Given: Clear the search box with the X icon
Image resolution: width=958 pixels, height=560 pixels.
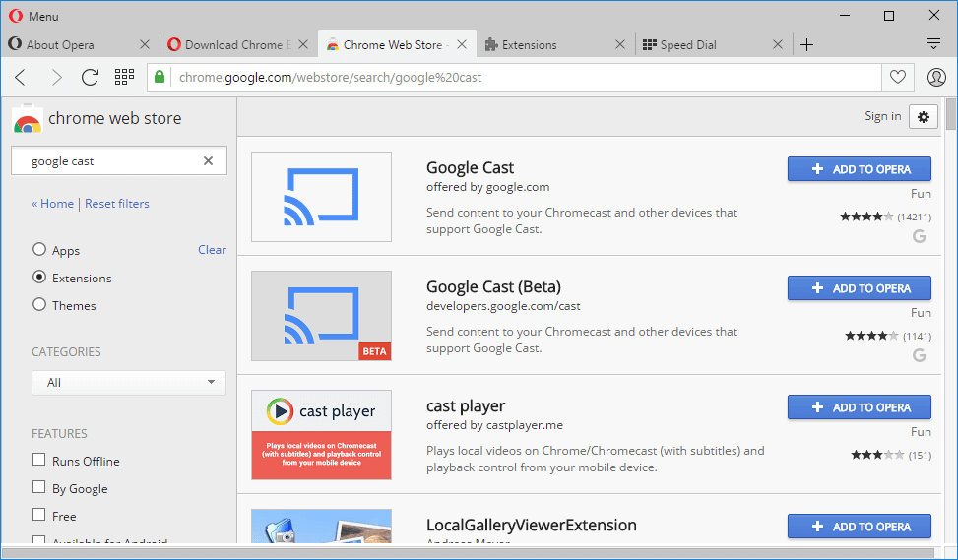Looking at the screenshot, I should (x=209, y=161).
